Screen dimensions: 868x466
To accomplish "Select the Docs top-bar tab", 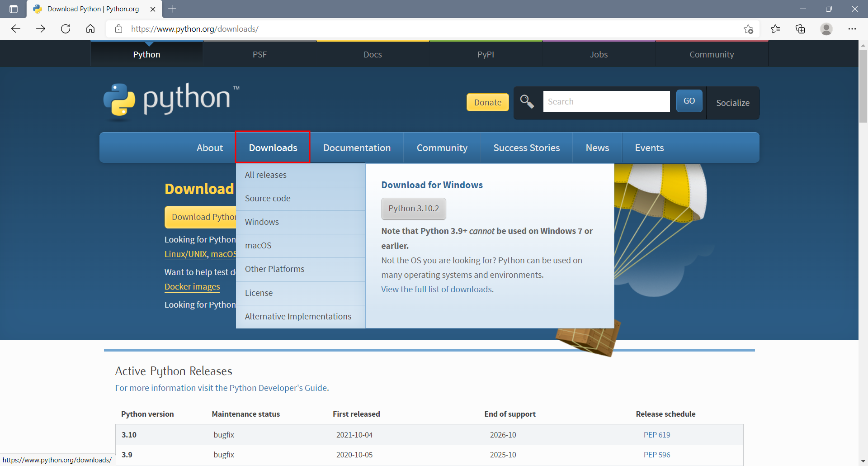I will tap(373, 54).
